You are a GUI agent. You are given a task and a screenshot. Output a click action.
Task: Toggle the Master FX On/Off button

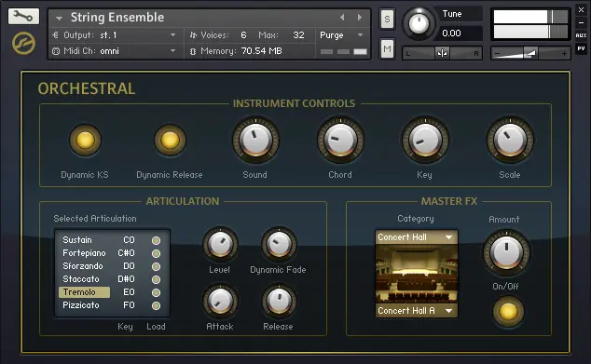(x=508, y=312)
